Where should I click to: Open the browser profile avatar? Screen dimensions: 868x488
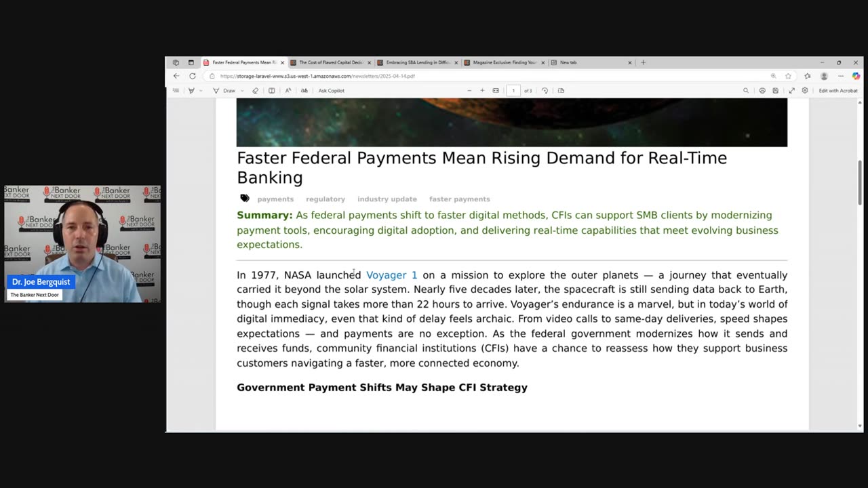pyautogui.click(x=824, y=76)
